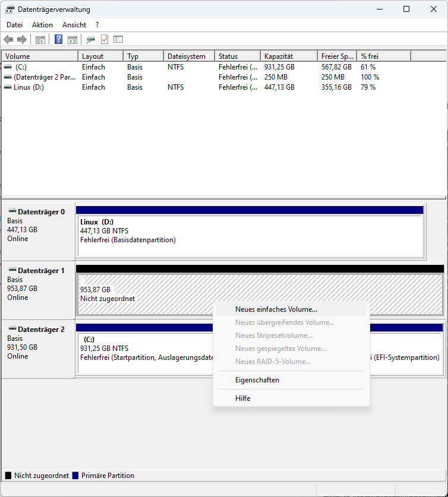
Task: Click greyed Neues Stripesetvolume... entry
Action: [x=291, y=335]
